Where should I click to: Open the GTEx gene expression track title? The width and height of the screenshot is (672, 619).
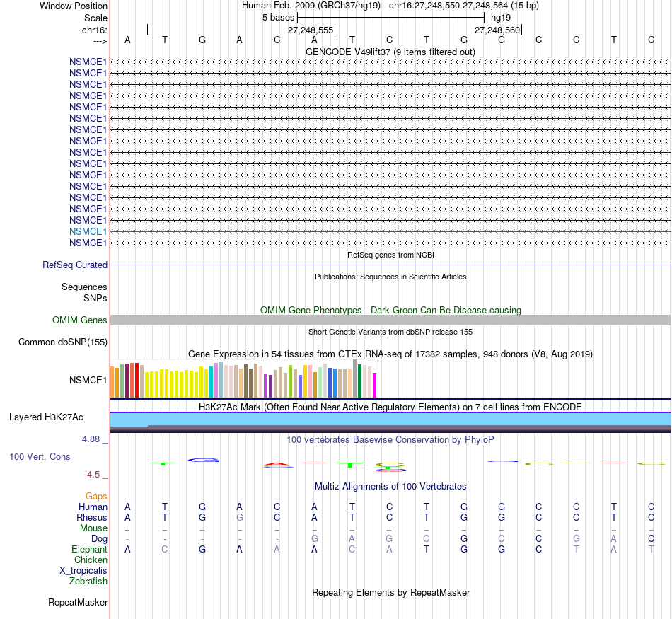pyautogui.click(x=390, y=354)
